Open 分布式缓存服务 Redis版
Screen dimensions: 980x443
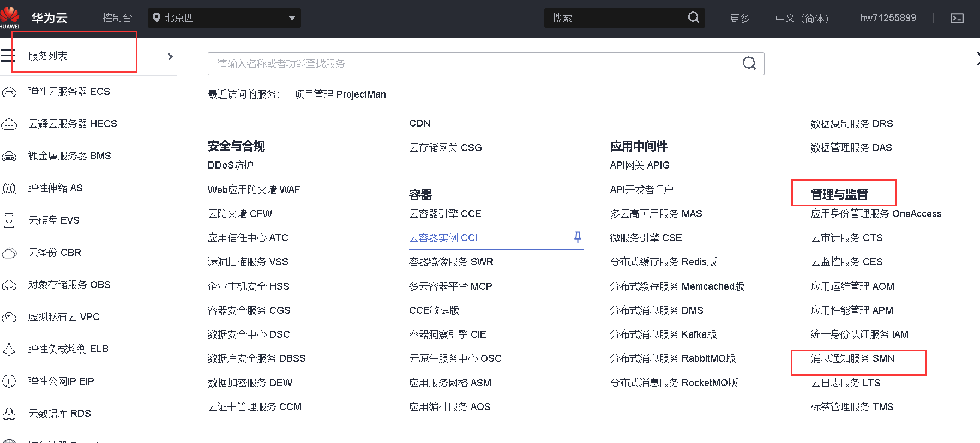pos(663,262)
